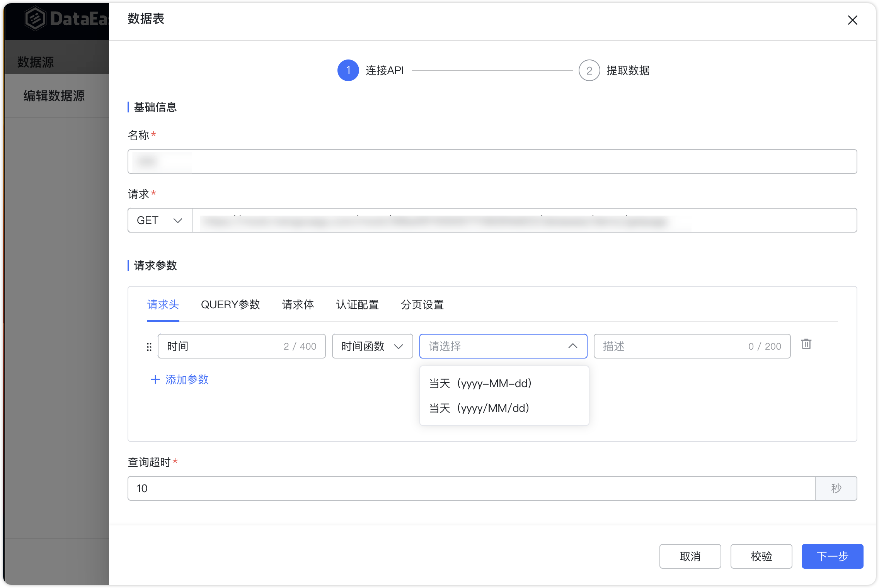Screen dimensions: 879x588
Task: Click the plus icon before 添加参数
Action: (155, 380)
